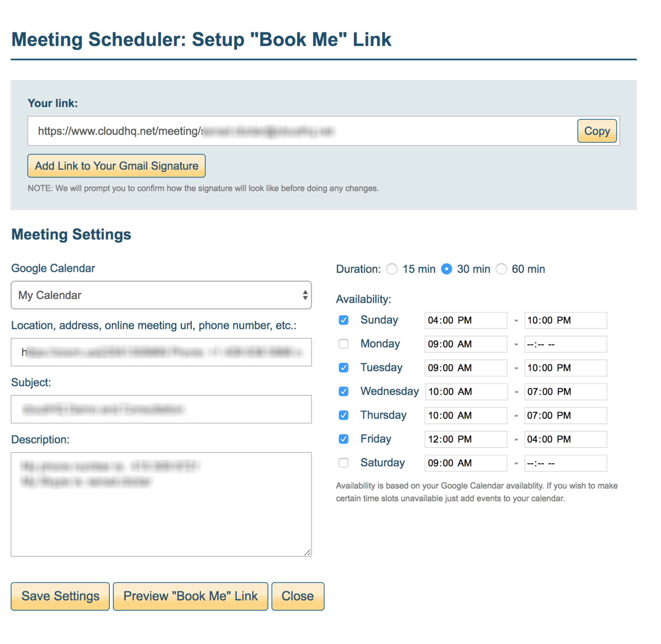Disable Sunday availability
Image resolution: width=661 pixels, height=644 pixels.
point(343,320)
